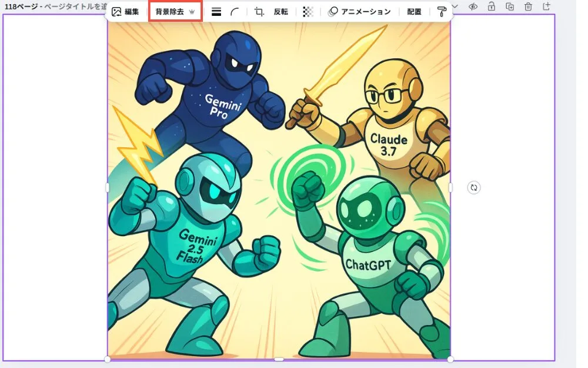The height and width of the screenshot is (368, 588).
Task: Click the paint roller copy style icon
Action: pos(442,12)
